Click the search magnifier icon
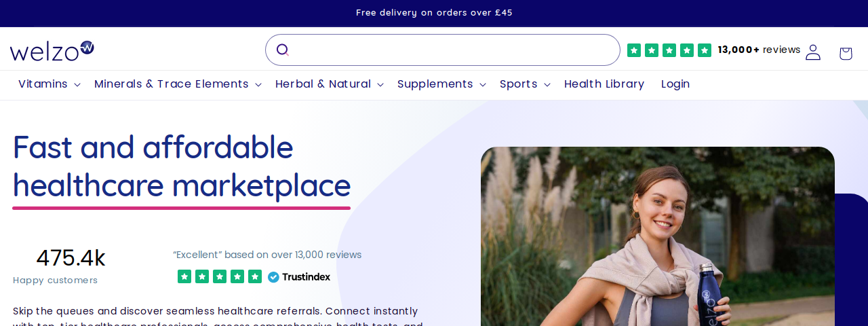The image size is (868, 326). (x=283, y=50)
